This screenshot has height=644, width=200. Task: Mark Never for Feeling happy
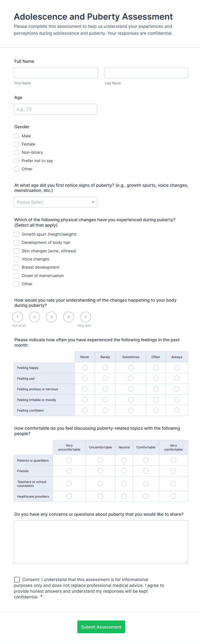coord(85,368)
